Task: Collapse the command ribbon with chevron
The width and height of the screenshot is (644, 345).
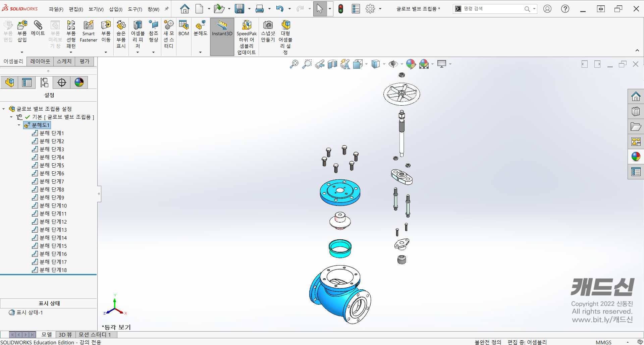Action: [x=637, y=51]
